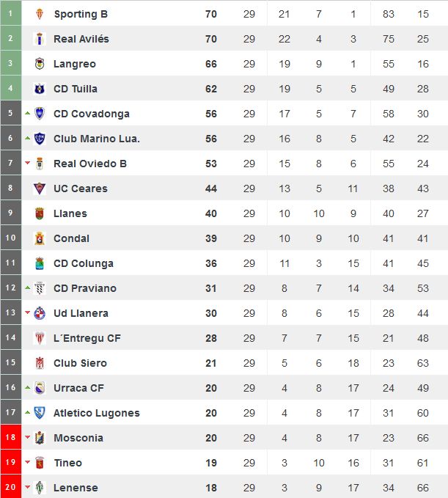
Task: Open the L'Entregu CF team link
Action: pyautogui.click(x=87, y=338)
